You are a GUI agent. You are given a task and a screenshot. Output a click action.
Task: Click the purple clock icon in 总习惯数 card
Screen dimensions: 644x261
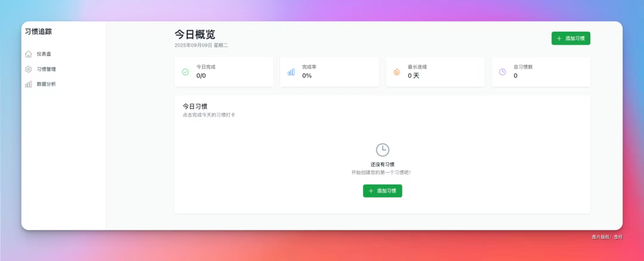click(x=502, y=72)
